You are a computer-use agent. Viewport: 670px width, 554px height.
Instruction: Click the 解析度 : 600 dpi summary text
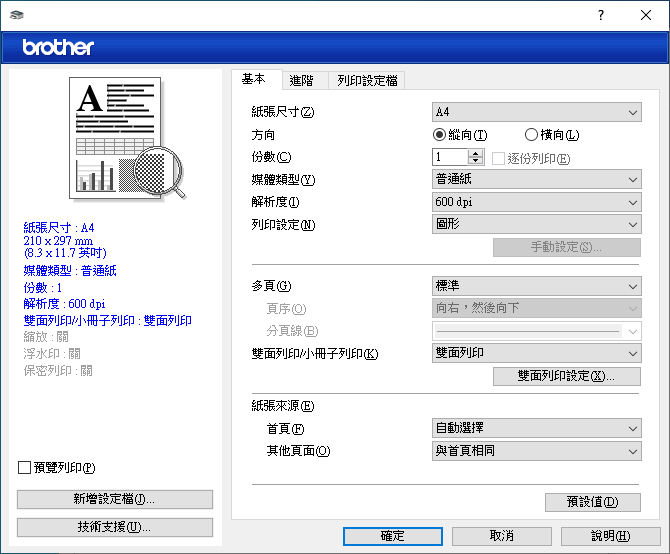pyautogui.click(x=64, y=304)
